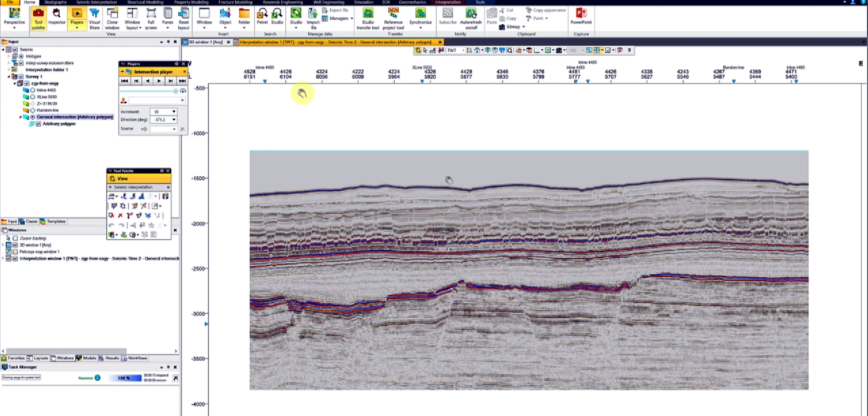The image size is (868, 416).
Task: Capture to PowerPoint
Action: tap(581, 17)
